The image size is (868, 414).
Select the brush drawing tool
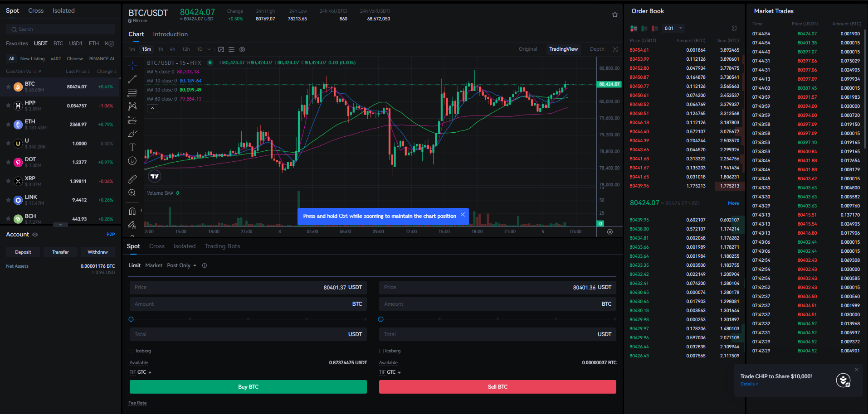pos(132,134)
